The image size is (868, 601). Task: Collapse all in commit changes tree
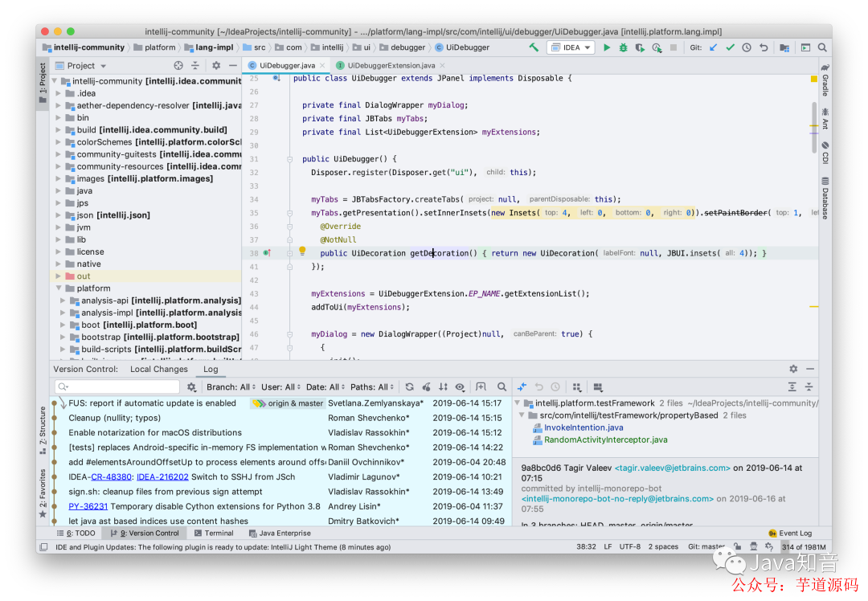click(809, 386)
